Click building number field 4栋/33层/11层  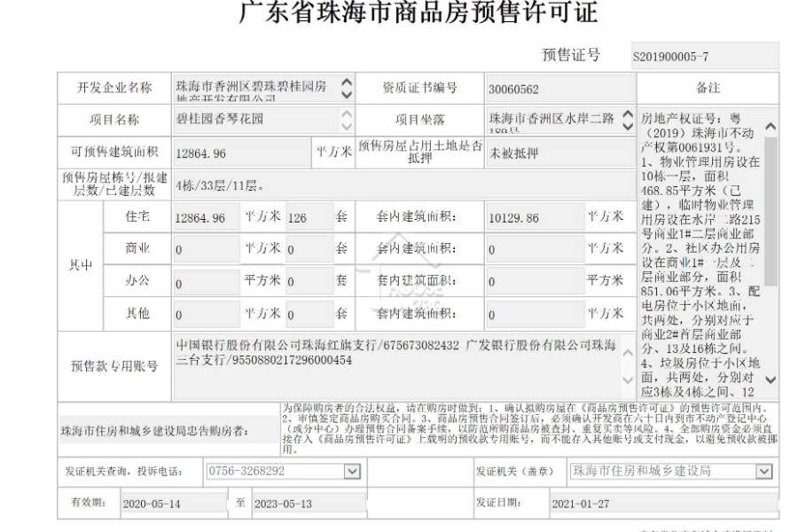tap(404, 185)
